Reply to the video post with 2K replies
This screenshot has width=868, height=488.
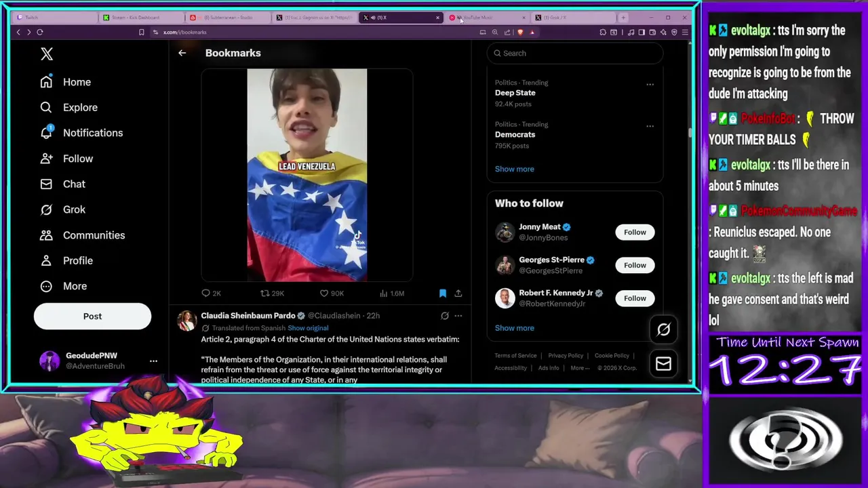pyautogui.click(x=212, y=293)
